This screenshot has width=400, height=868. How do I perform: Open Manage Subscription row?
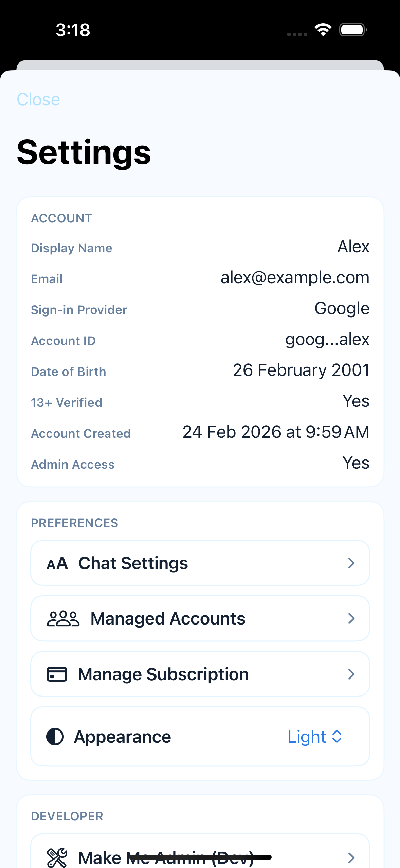(x=163, y=674)
